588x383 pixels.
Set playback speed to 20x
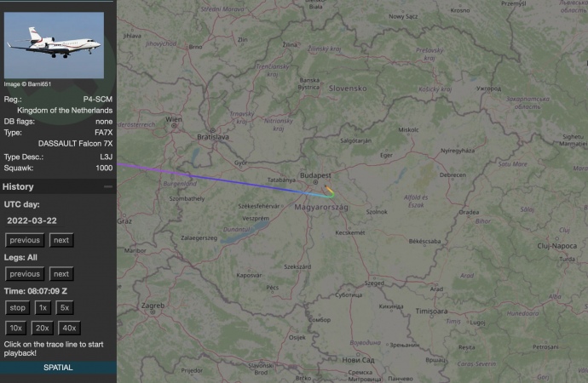pyautogui.click(x=42, y=329)
